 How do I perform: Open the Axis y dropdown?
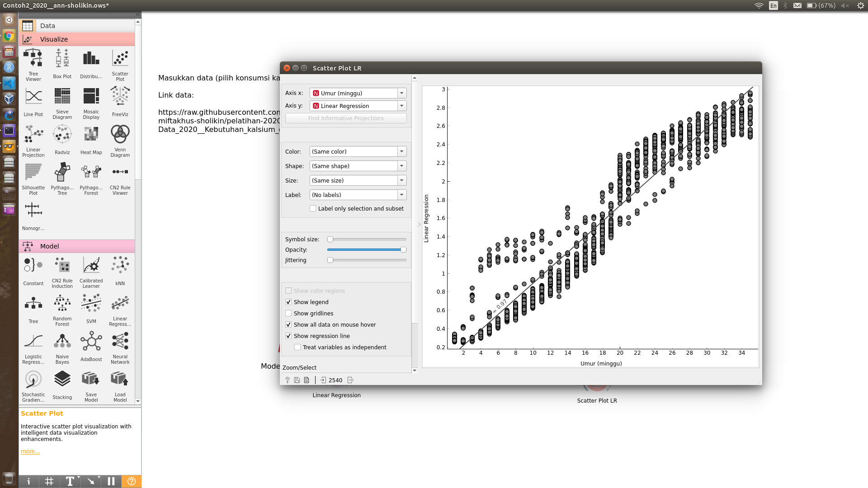click(358, 106)
